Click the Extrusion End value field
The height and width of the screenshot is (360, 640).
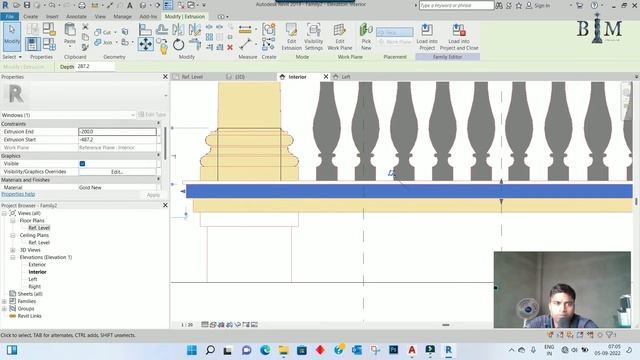point(117,131)
